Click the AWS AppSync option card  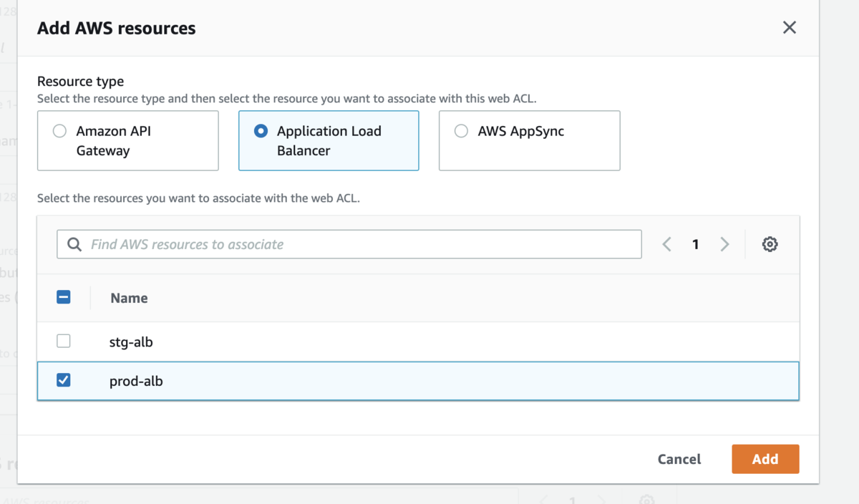[529, 140]
